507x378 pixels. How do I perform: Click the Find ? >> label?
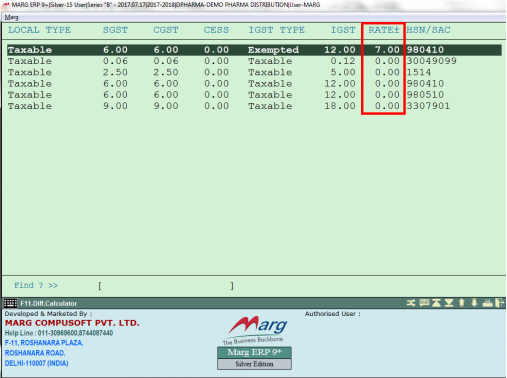click(x=36, y=285)
